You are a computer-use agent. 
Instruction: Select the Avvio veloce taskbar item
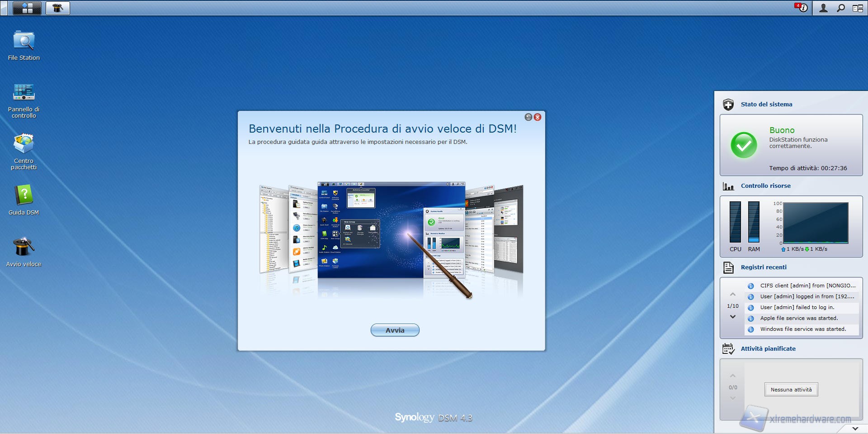click(x=58, y=8)
